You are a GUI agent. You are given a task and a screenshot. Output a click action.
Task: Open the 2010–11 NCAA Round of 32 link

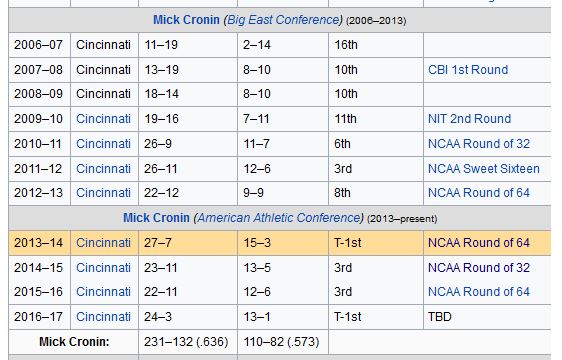tap(479, 144)
